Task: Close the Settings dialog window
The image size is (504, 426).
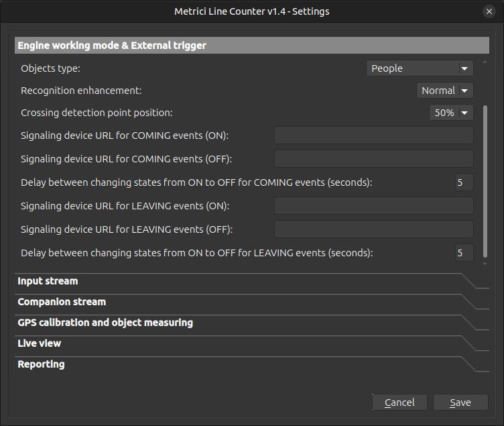Action: tap(489, 11)
